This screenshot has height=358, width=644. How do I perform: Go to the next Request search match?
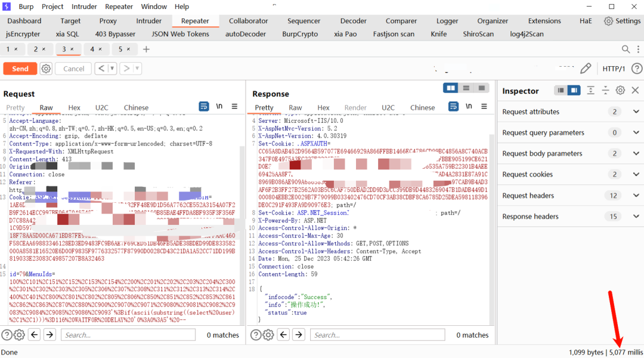49,335
